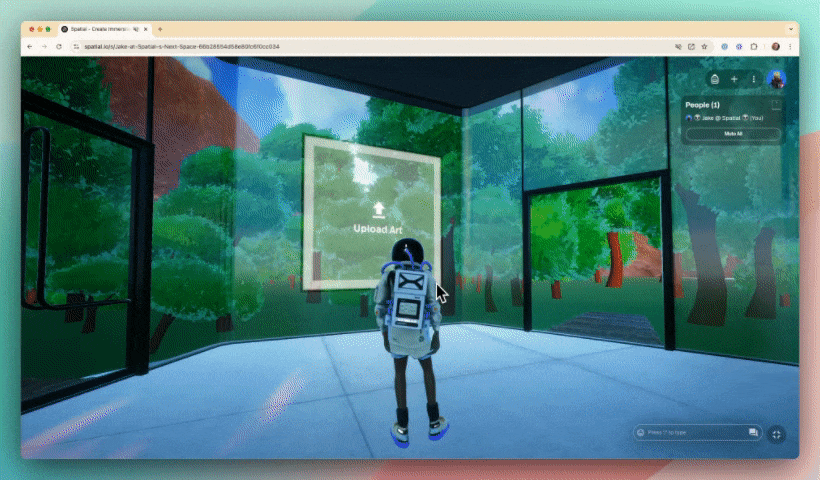Open the three-dot menu in Spatial toolbar
This screenshot has width=820, height=480.
coord(754,79)
